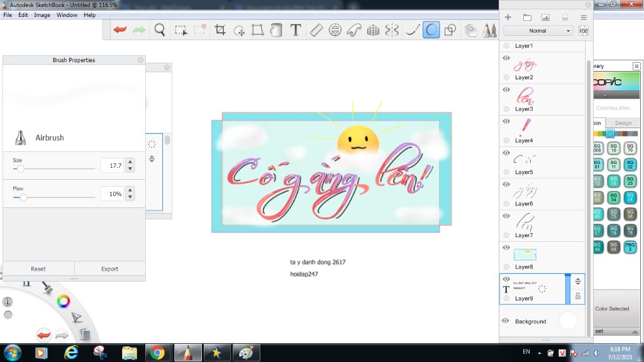
Task: Hide Layer5 using its eye icon
Action: pyautogui.click(x=506, y=153)
